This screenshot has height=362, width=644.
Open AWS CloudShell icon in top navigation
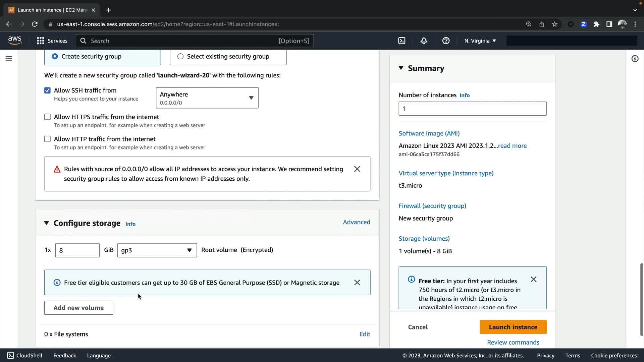(x=401, y=41)
